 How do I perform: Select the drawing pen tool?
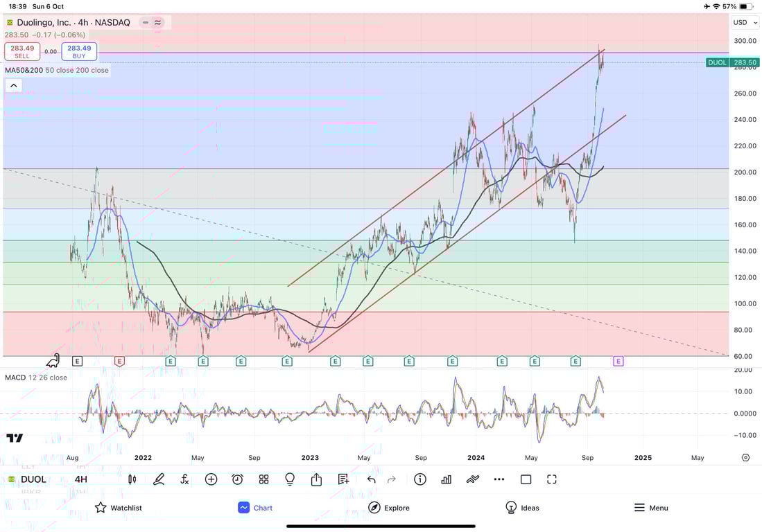click(x=158, y=479)
